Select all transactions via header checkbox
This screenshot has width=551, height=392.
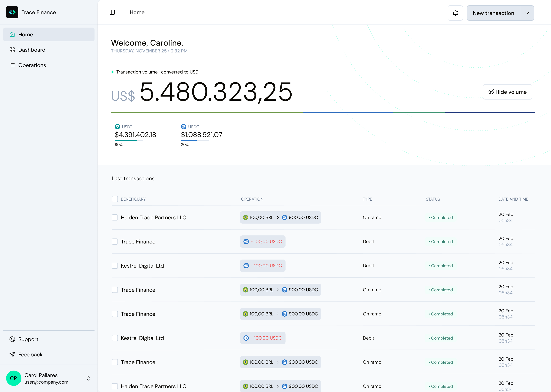click(x=115, y=199)
